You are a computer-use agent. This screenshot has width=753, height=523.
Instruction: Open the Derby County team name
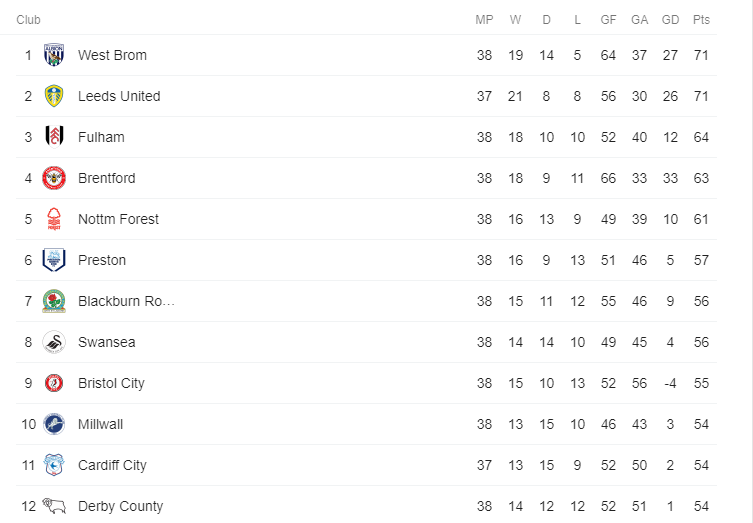121,506
